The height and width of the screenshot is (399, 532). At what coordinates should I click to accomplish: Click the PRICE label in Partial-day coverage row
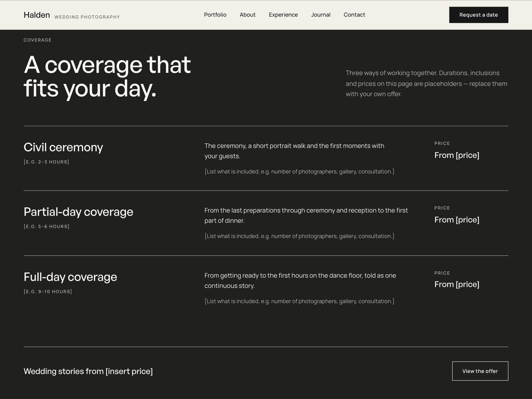point(442,208)
